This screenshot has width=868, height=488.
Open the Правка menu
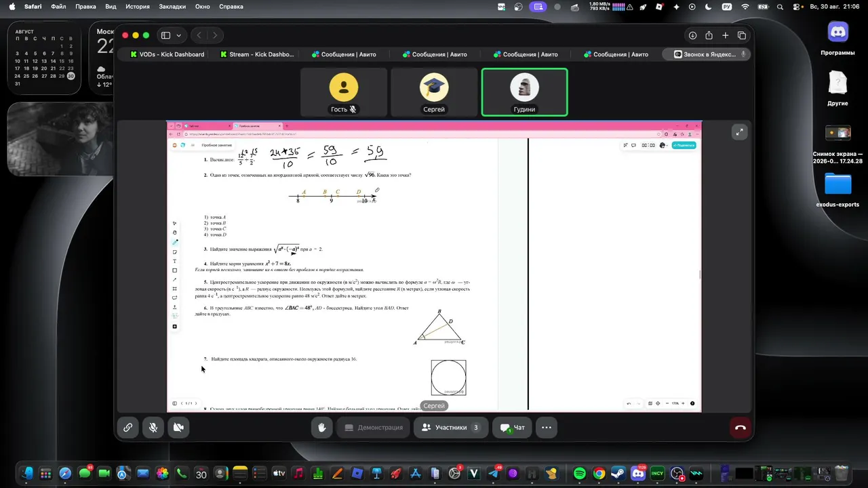85,7
